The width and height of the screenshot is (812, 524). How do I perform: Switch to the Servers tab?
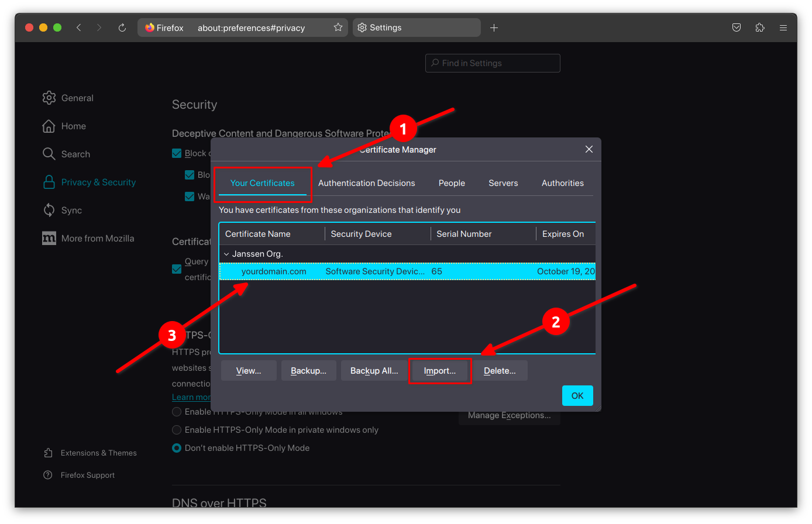click(x=503, y=183)
